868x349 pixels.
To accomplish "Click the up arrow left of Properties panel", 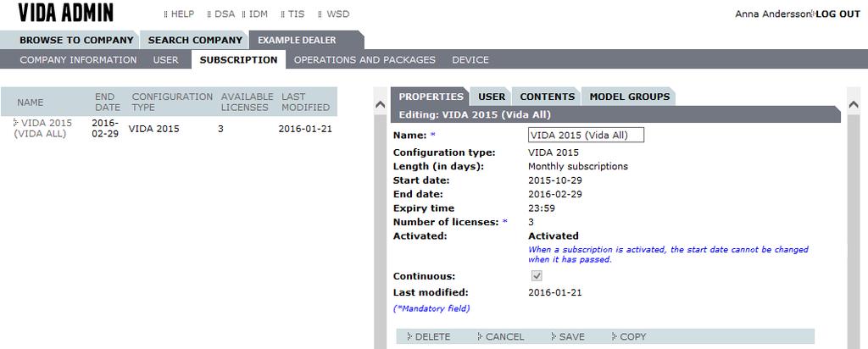I will [x=381, y=104].
